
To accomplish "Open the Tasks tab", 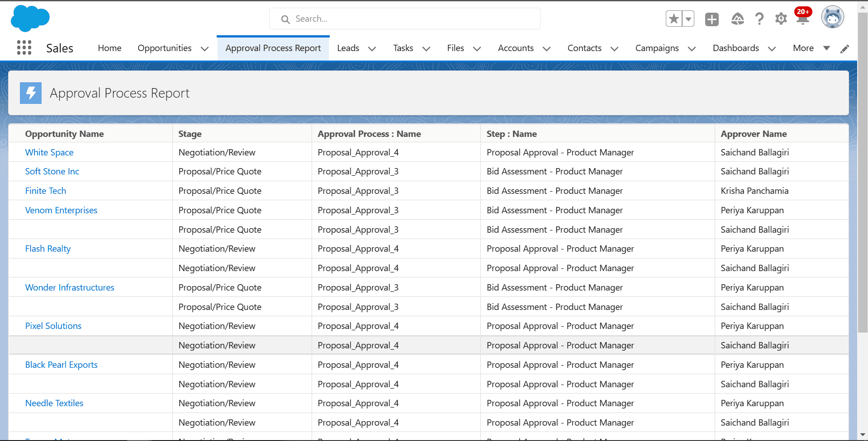I will 403,48.
